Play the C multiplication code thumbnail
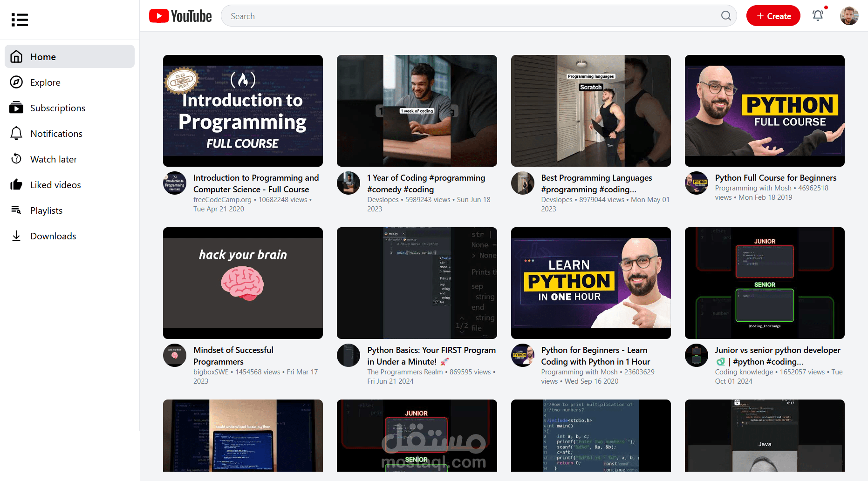This screenshot has height=481, width=868. tap(591, 436)
